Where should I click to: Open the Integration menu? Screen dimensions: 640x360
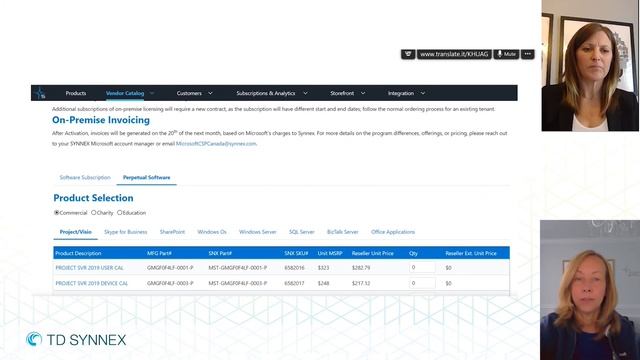click(401, 93)
